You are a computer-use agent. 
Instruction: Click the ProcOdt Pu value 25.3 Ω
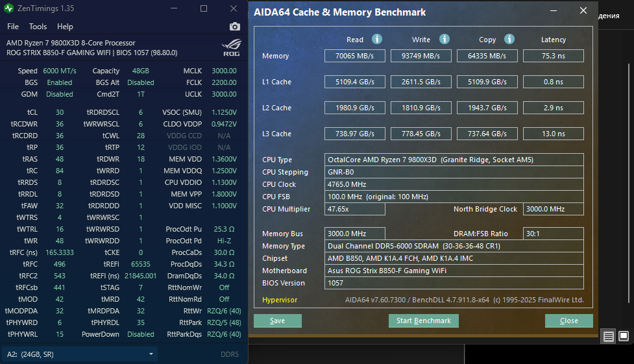tap(224, 229)
